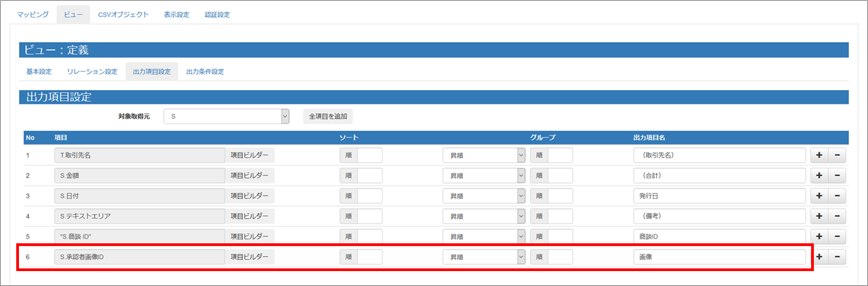Click minus icon in 商談ID row
This screenshot has height=286, width=868.
click(837, 237)
